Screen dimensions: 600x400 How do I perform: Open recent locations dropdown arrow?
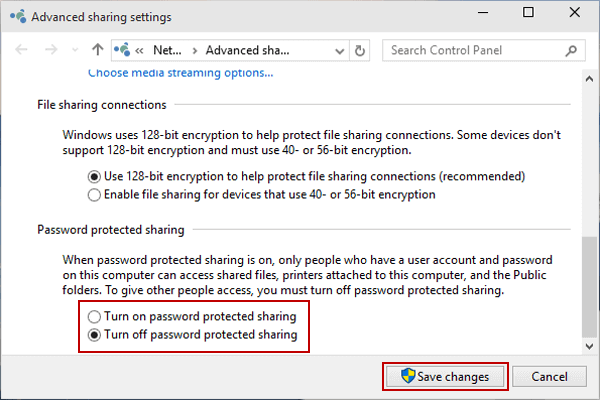75,50
